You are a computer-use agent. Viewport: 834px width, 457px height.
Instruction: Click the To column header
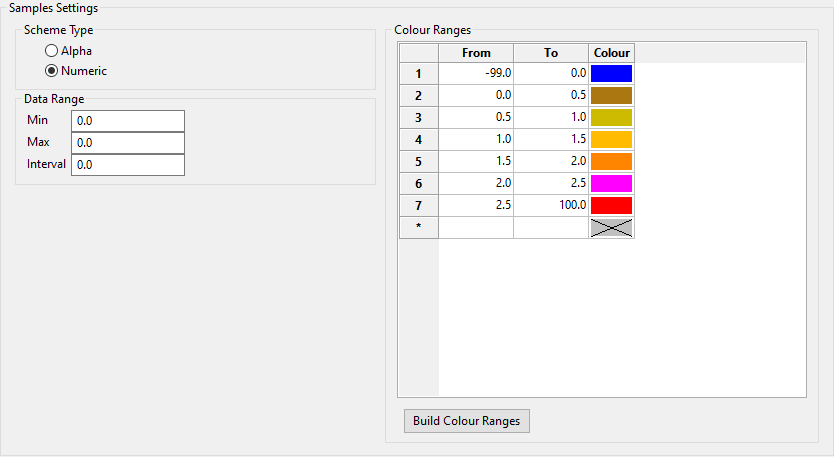tap(551, 52)
